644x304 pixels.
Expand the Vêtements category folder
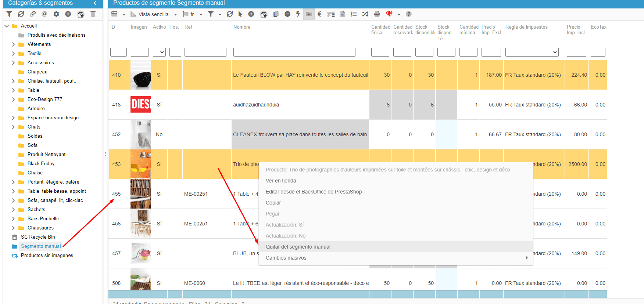pyautogui.click(x=13, y=44)
